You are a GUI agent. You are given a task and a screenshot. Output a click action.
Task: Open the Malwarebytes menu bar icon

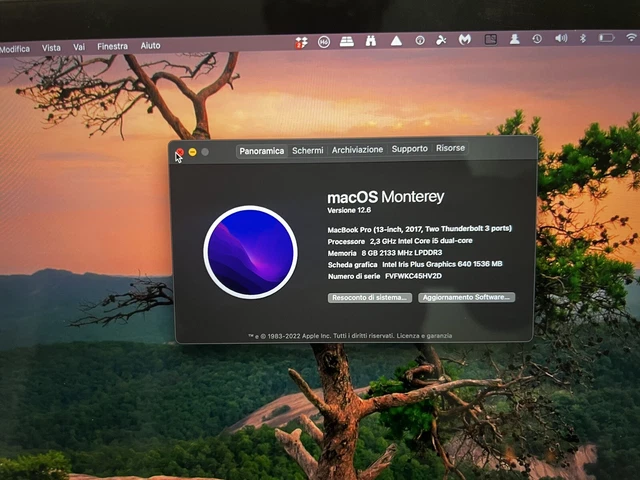pos(465,39)
